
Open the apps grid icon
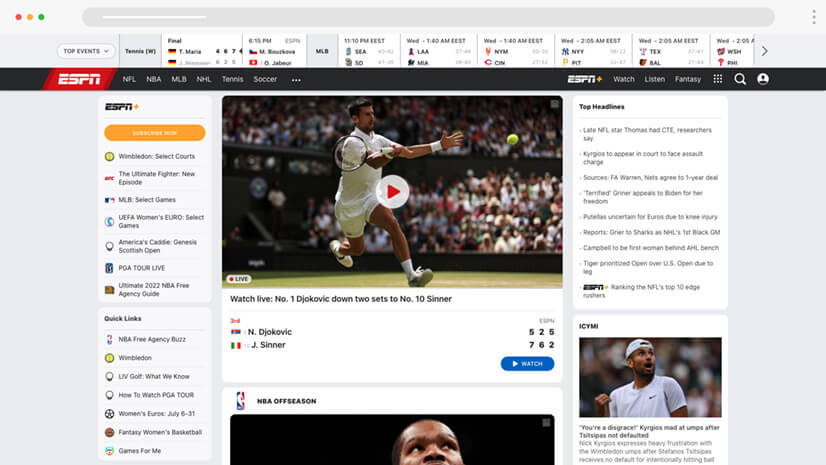click(x=717, y=79)
